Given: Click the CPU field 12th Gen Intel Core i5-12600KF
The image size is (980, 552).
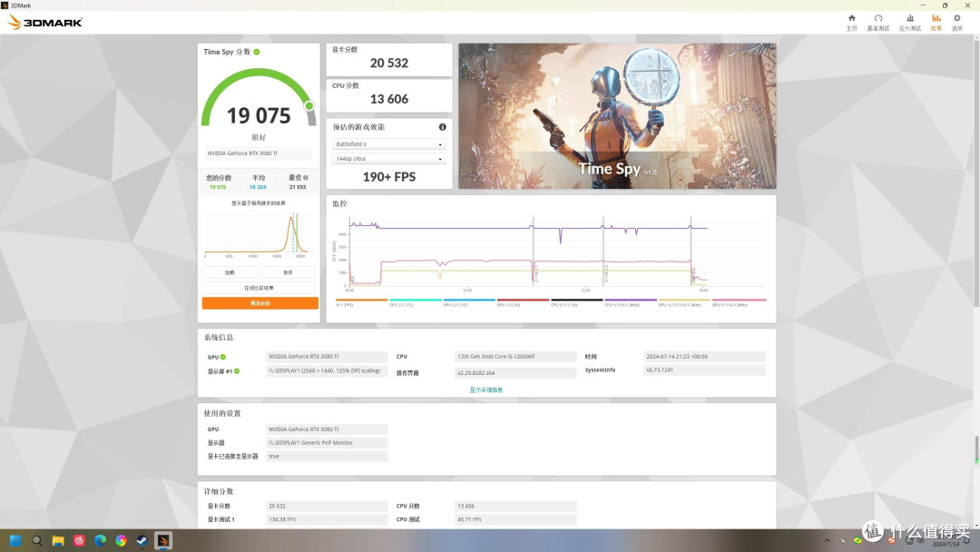Looking at the screenshot, I should (515, 356).
